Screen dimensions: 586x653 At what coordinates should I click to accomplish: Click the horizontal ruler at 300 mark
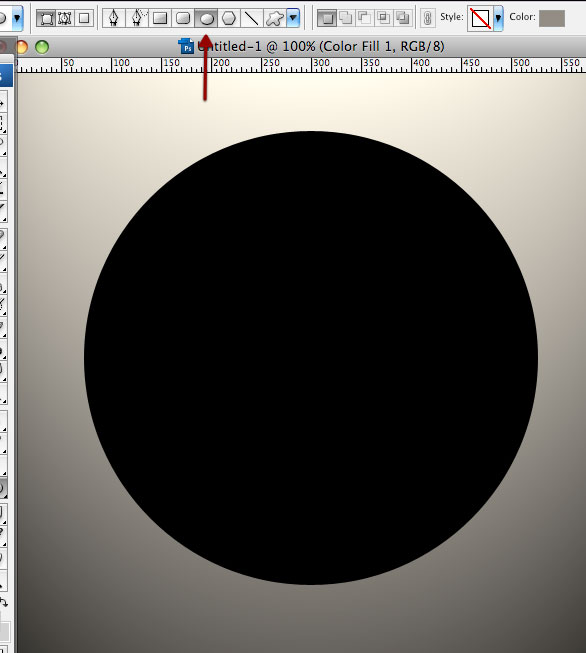[x=321, y=64]
